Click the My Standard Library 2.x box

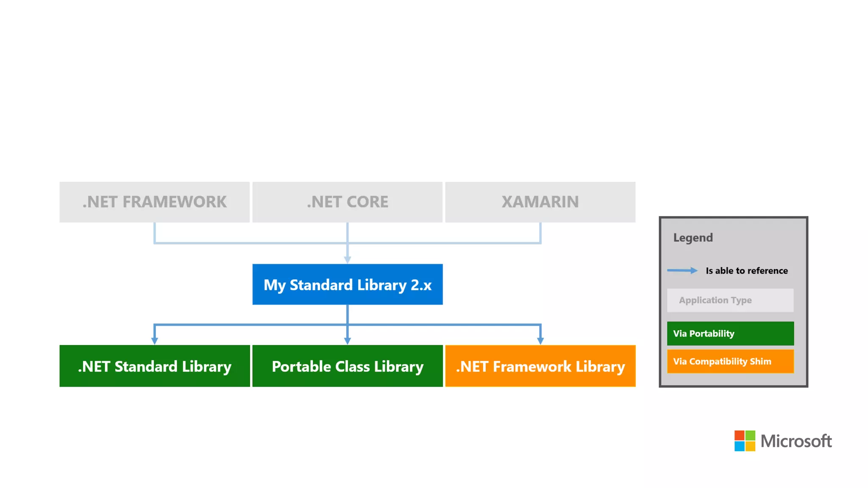click(x=348, y=284)
